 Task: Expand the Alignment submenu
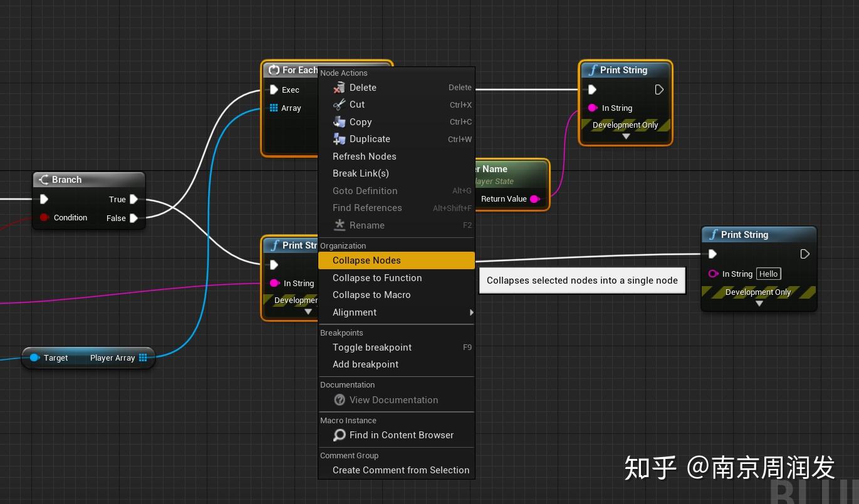point(355,312)
